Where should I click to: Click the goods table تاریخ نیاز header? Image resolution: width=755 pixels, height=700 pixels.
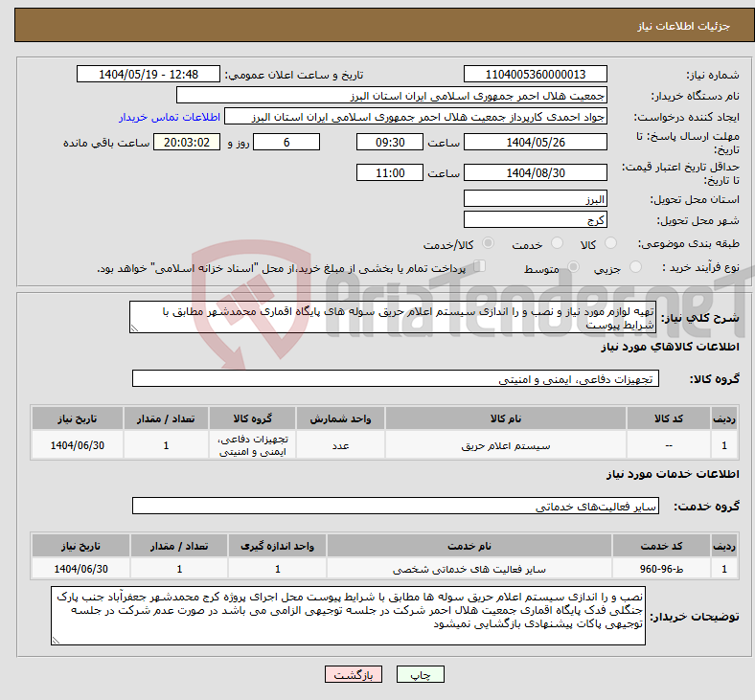[78, 418]
